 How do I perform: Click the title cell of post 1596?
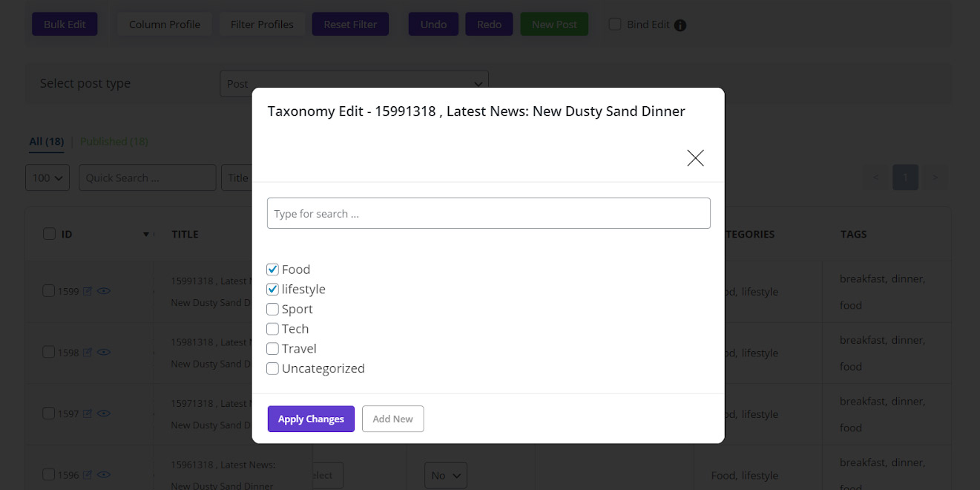point(223,475)
